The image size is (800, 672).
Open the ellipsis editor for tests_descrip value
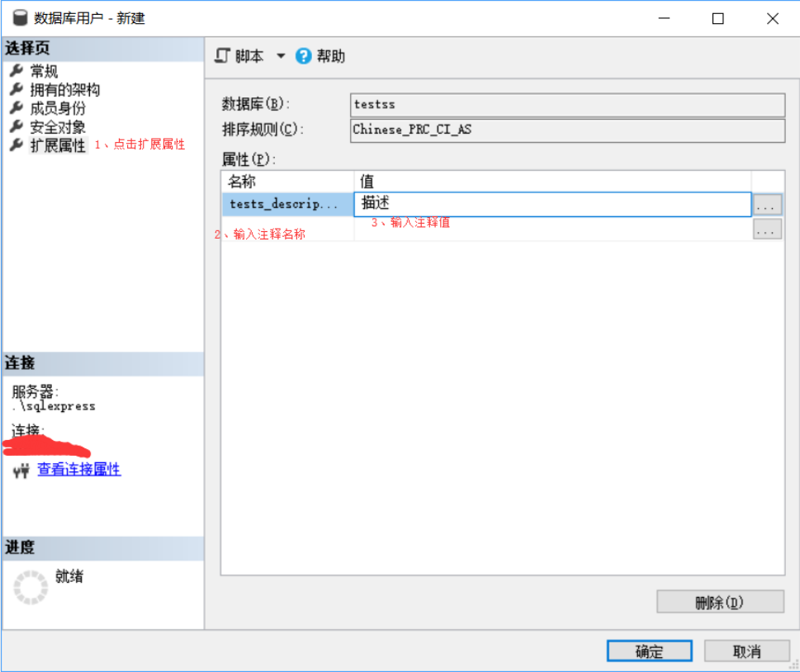(767, 203)
